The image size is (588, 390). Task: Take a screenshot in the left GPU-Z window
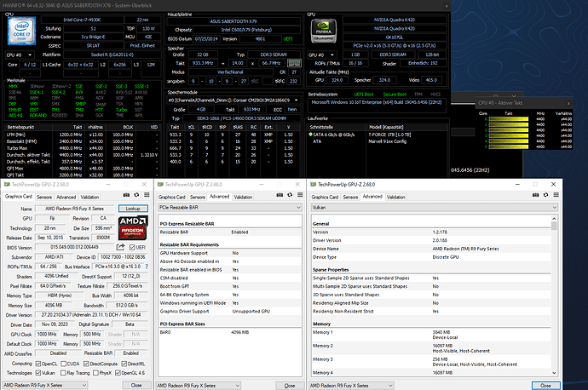(126, 195)
